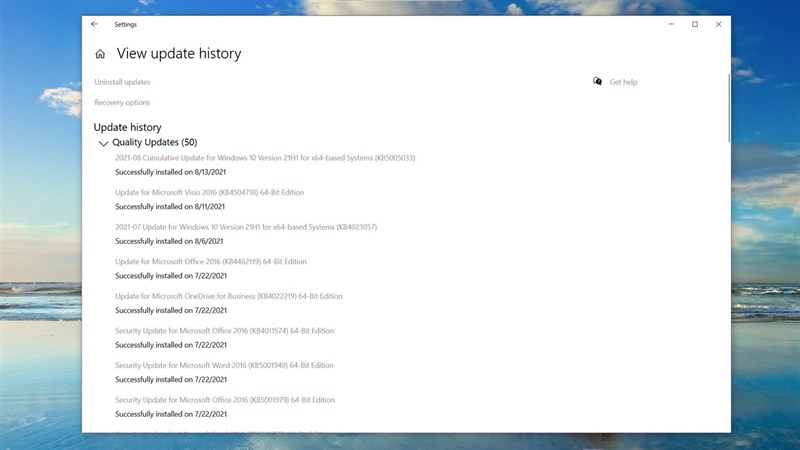800x450 pixels.
Task: Close the Settings window
Action: click(x=718, y=24)
